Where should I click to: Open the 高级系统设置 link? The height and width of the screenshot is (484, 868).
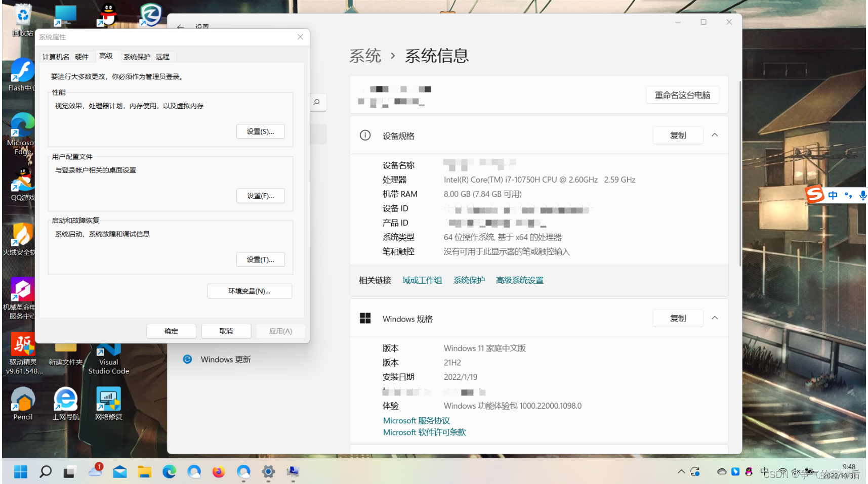(x=519, y=280)
